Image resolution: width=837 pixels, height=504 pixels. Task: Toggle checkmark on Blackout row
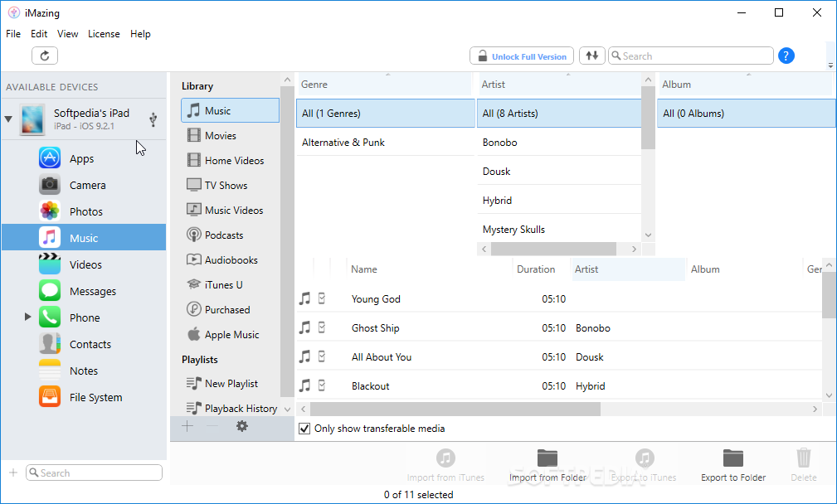coord(322,385)
